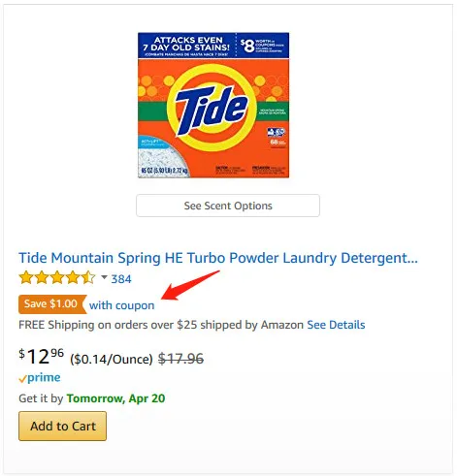Click the orange Prime checkmark icon
Viewport: 457px width, 476px height.
22,379
